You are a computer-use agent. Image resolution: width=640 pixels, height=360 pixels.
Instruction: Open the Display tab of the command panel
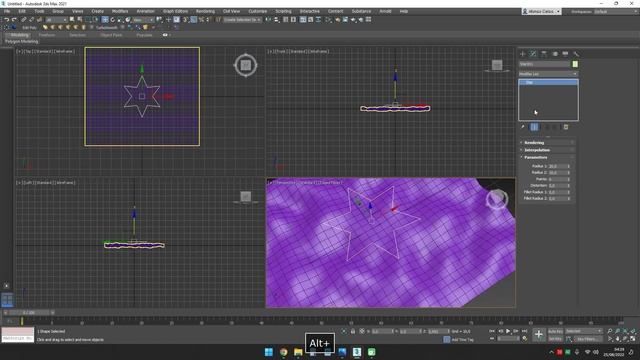[x=565, y=53]
